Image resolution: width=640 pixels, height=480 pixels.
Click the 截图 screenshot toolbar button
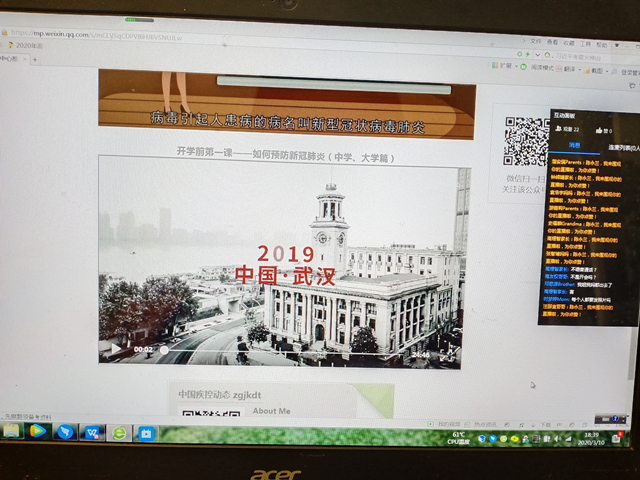(x=594, y=71)
